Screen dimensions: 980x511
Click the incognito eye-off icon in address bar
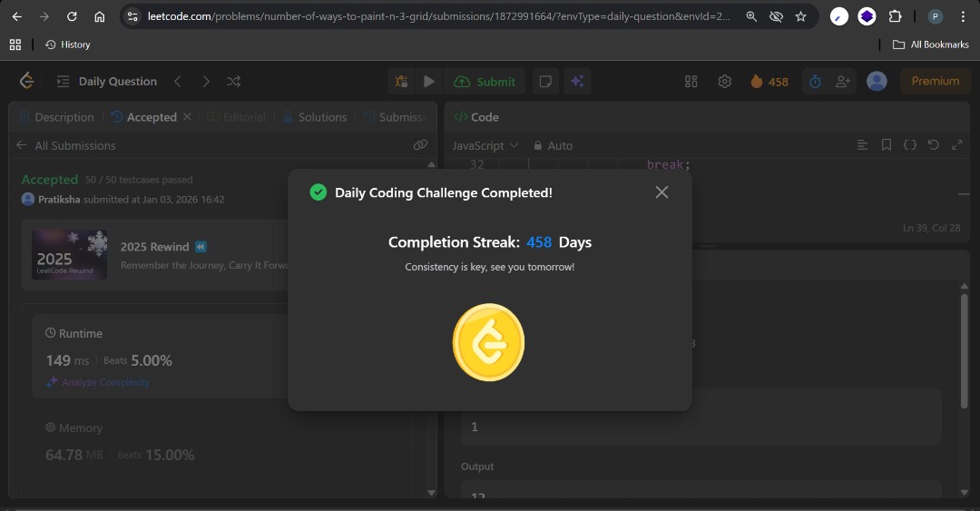pyautogui.click(x=776, y=16)
